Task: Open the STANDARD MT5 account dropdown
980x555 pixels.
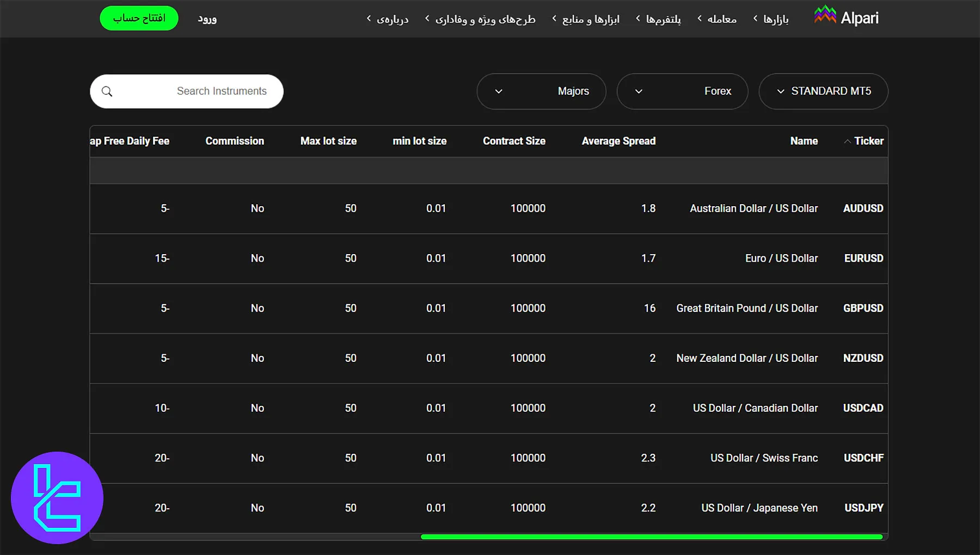Action: coord(823,91)
